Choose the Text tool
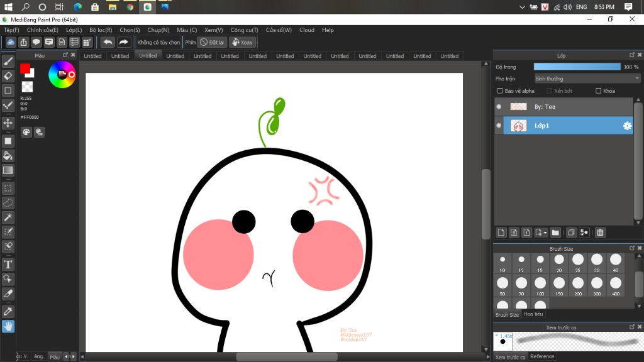Viewport: 644px width, 362px height. (x=8, y=265)
